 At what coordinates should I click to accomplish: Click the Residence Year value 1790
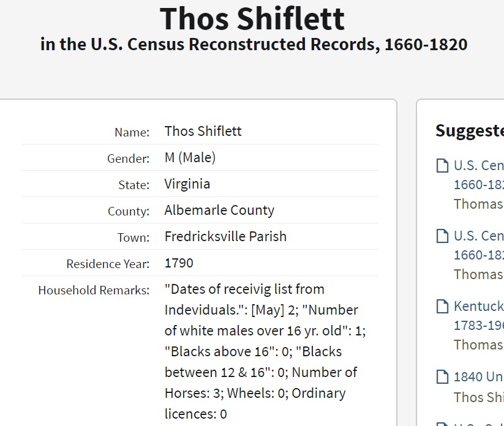click(179, 263)
